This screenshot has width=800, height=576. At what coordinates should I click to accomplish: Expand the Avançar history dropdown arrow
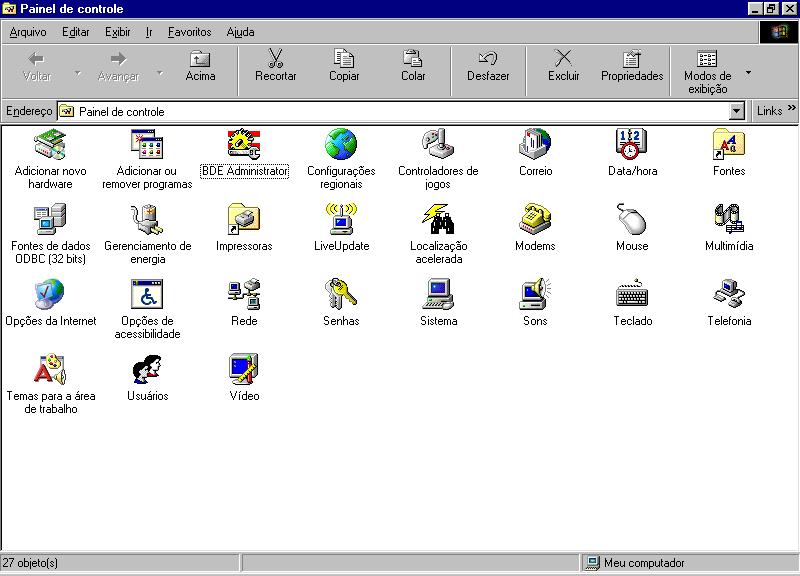160,72
